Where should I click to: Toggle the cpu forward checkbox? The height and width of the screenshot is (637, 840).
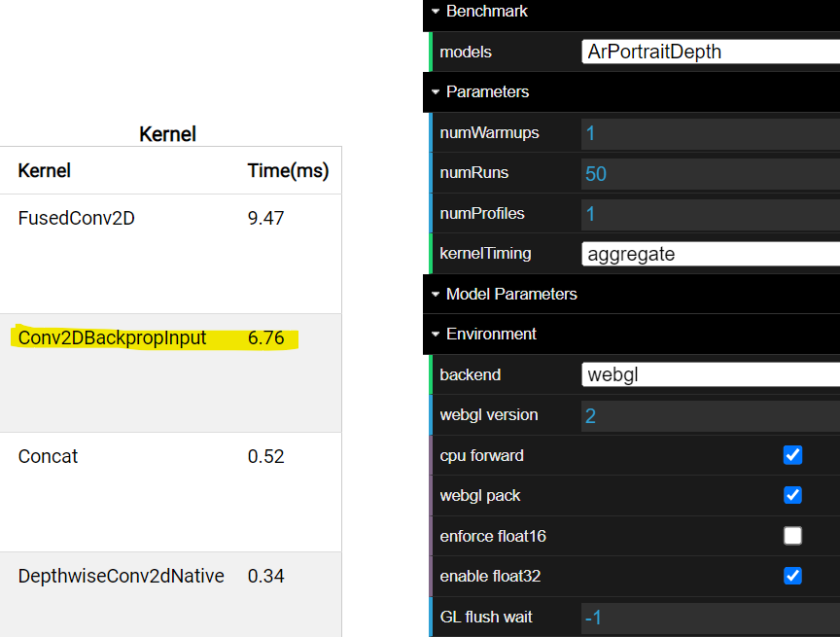[792, 455]
